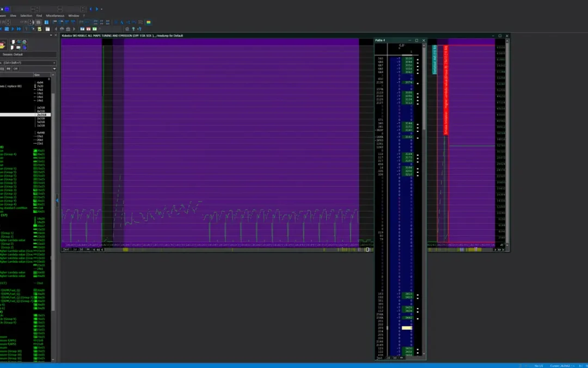
Task: Click the blue left navigation arrow in top toolbar
Action: tap(91, 9)
